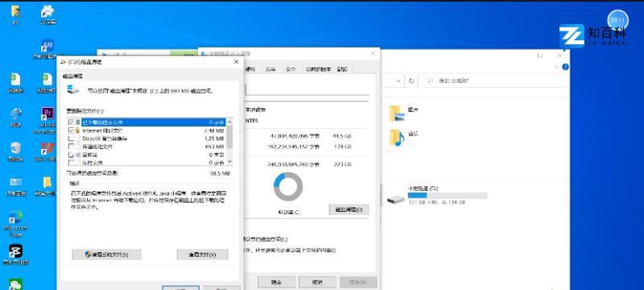Click the cleanup file list scrollbar thumb
644x290 pixels.
[x=229, y=137]
